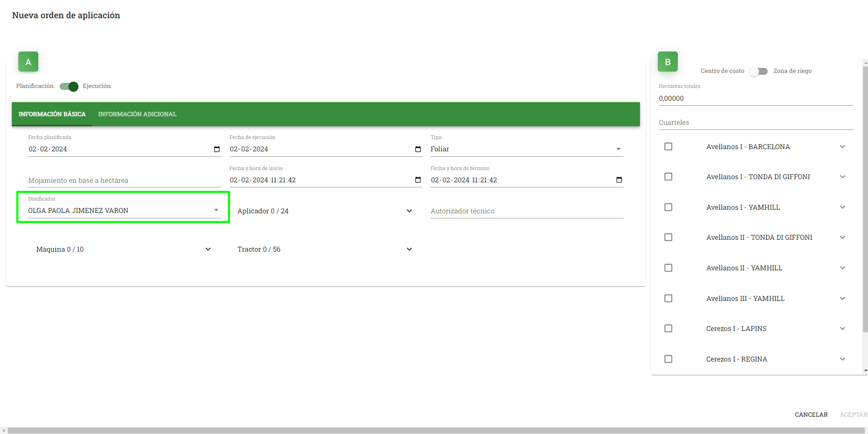Click the ACEPTAR button
This screenshot has width=868, height=434.
(853, 414)
